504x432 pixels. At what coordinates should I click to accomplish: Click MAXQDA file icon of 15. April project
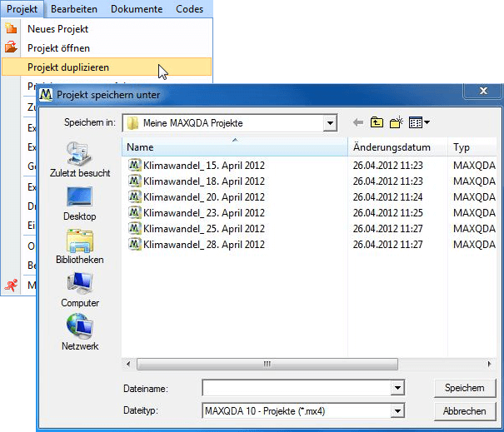point(135,165)
